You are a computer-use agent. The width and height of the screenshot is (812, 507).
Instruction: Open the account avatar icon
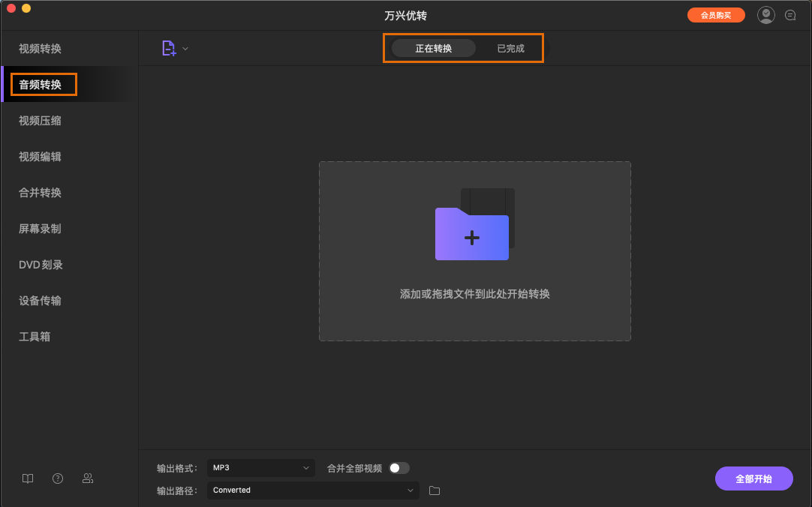(x=765, y=14)
